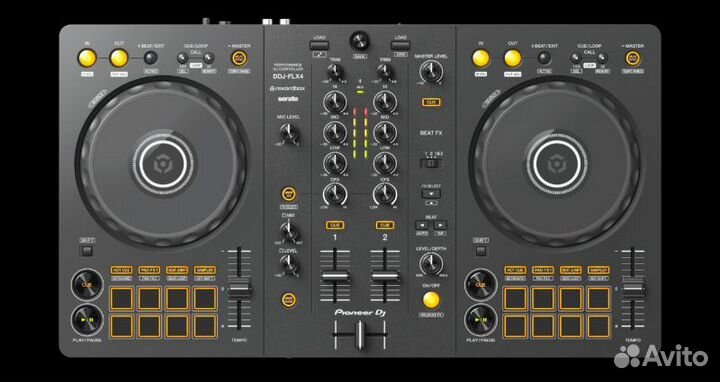Toggle headphone CUE for channel 1
This screenshot has height=382, width=720.
335,225
